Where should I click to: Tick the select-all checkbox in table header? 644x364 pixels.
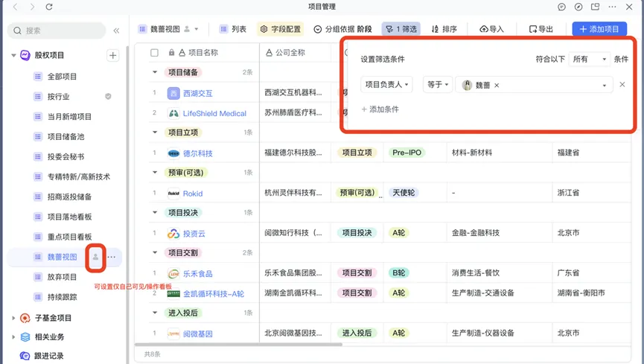coord(154,53)
